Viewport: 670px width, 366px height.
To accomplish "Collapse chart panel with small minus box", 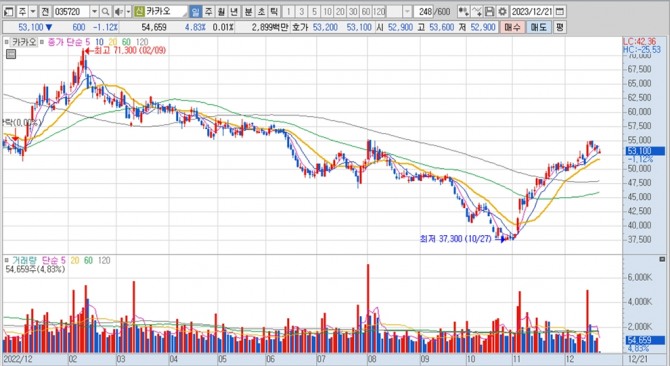I will [11, 54].
